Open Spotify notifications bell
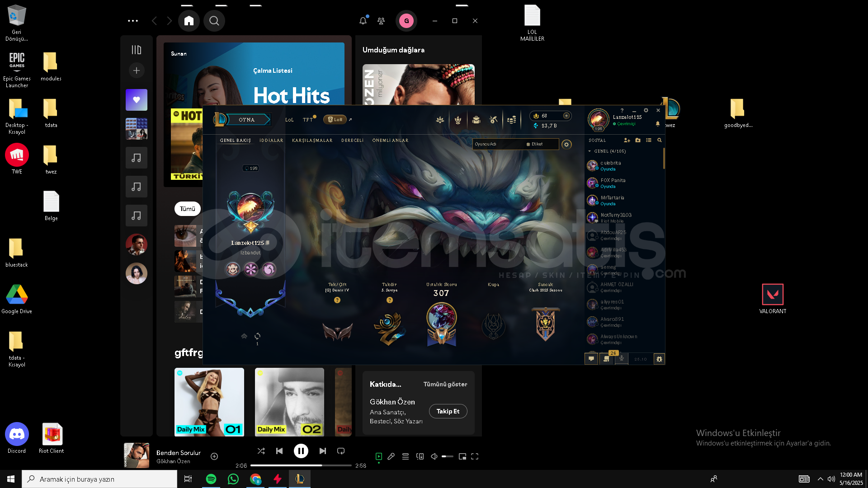868x488 pixels. tap(363, 21)
